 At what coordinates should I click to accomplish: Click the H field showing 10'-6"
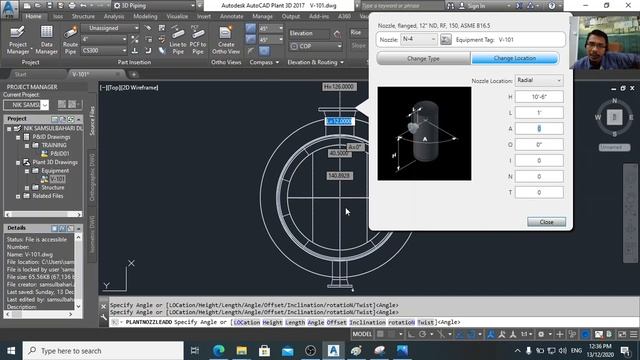[x=539, y=97]
